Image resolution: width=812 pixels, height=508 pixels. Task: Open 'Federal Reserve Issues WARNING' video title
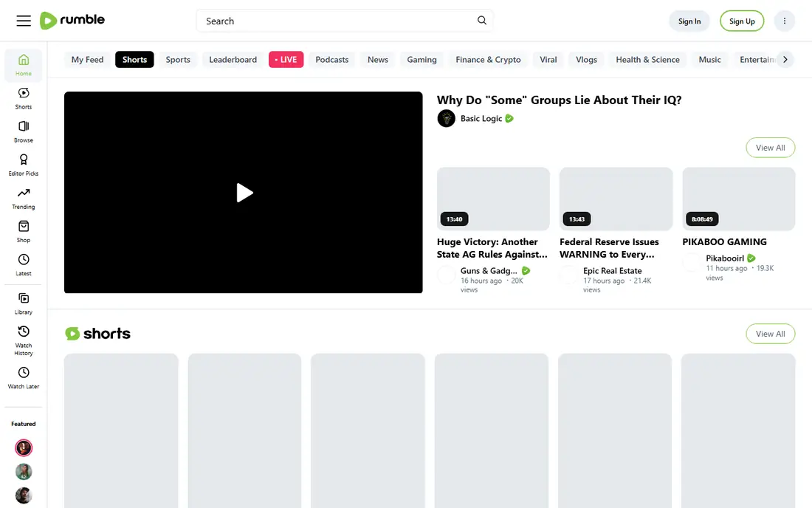(609, 248)
